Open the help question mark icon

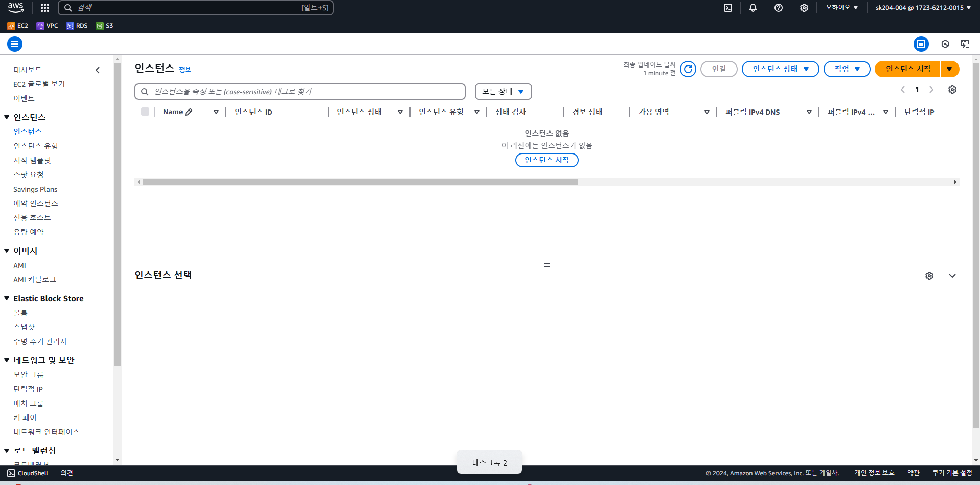779,8
